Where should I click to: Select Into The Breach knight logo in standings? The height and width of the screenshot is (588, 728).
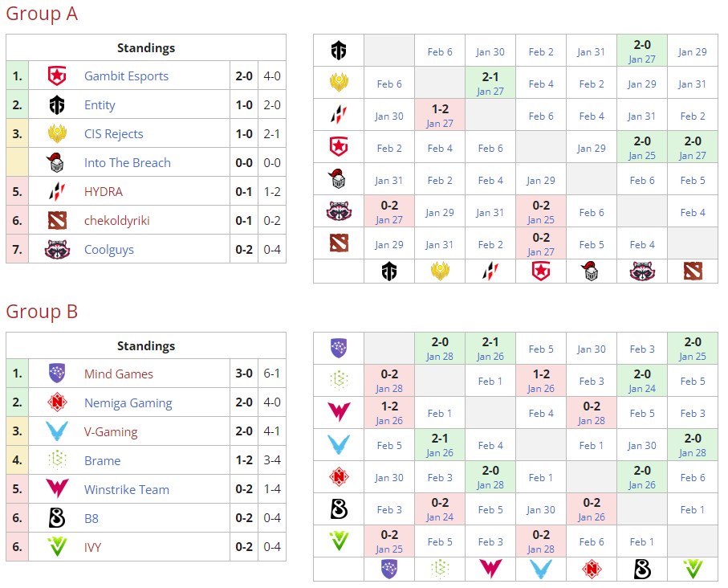(x=57, y=162)
